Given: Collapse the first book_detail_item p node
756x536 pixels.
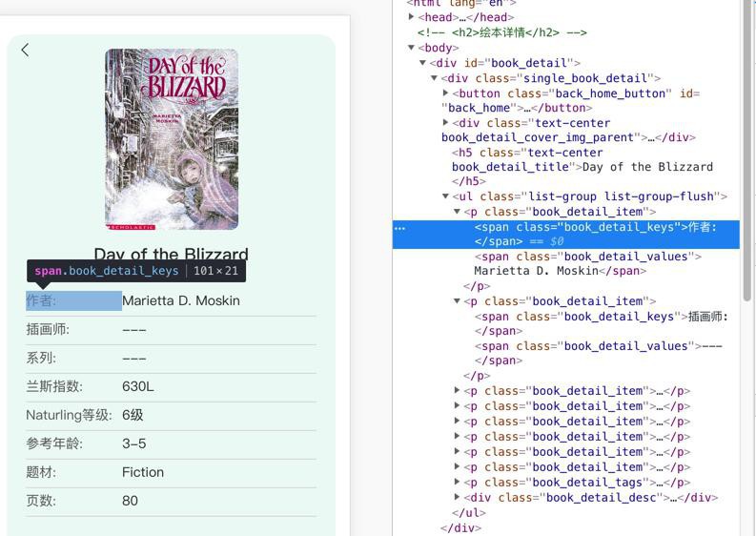Looking at the screenshot, I should (457, 212).
